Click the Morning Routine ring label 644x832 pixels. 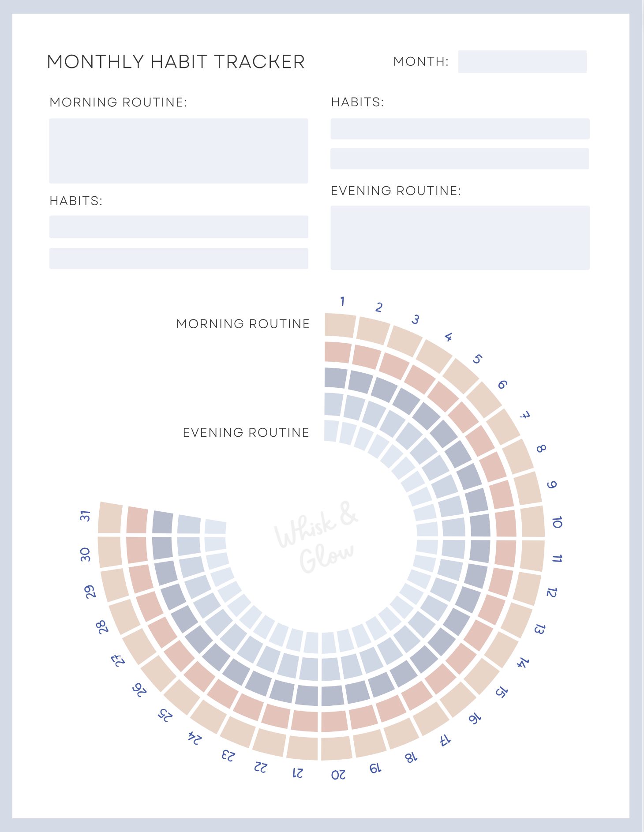click(x=243, y=324)
